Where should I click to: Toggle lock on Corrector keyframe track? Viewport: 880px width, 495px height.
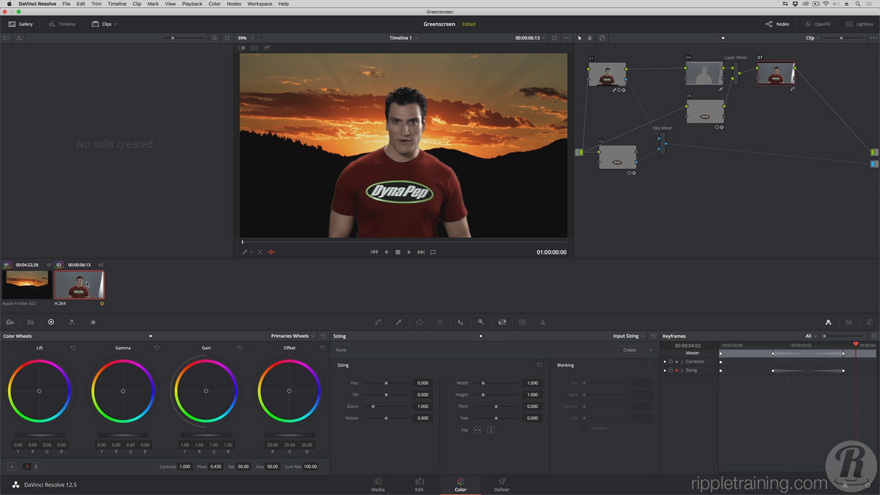coord(670,361)
